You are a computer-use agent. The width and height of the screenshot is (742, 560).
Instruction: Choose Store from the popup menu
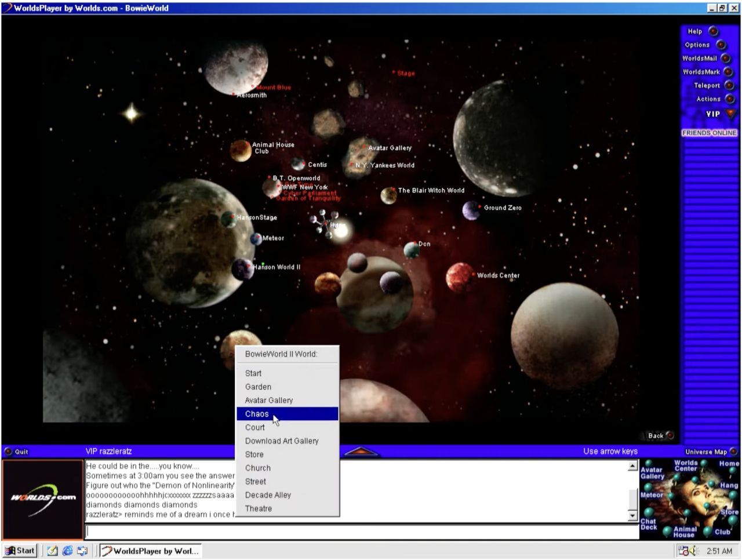coord(288,454)
